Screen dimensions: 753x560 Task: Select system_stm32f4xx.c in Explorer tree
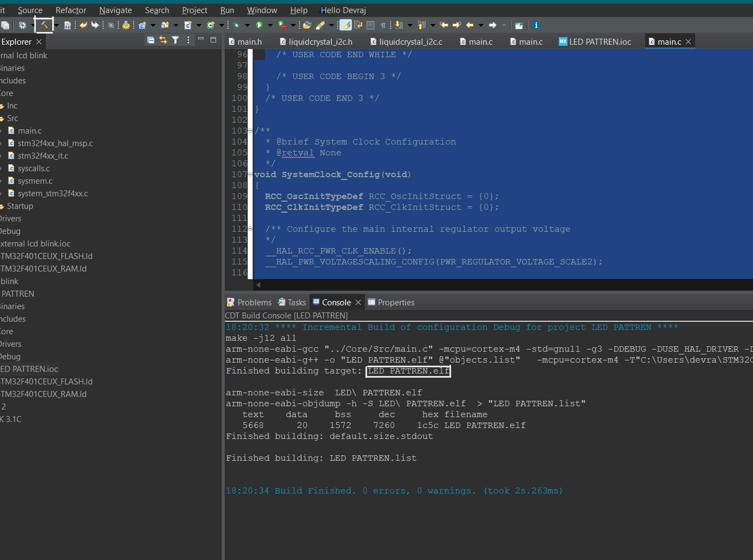pos(53,194)
